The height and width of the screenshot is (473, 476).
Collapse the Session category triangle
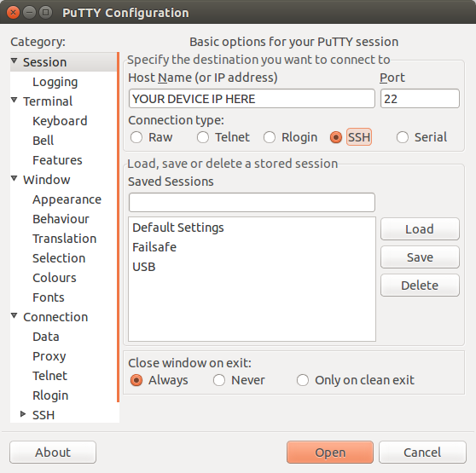point(14,61)
